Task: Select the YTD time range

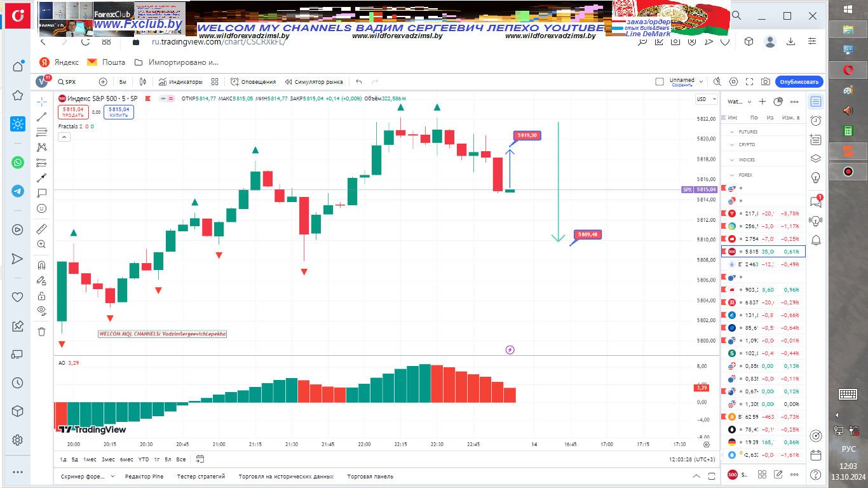Action: pos(144,459)
